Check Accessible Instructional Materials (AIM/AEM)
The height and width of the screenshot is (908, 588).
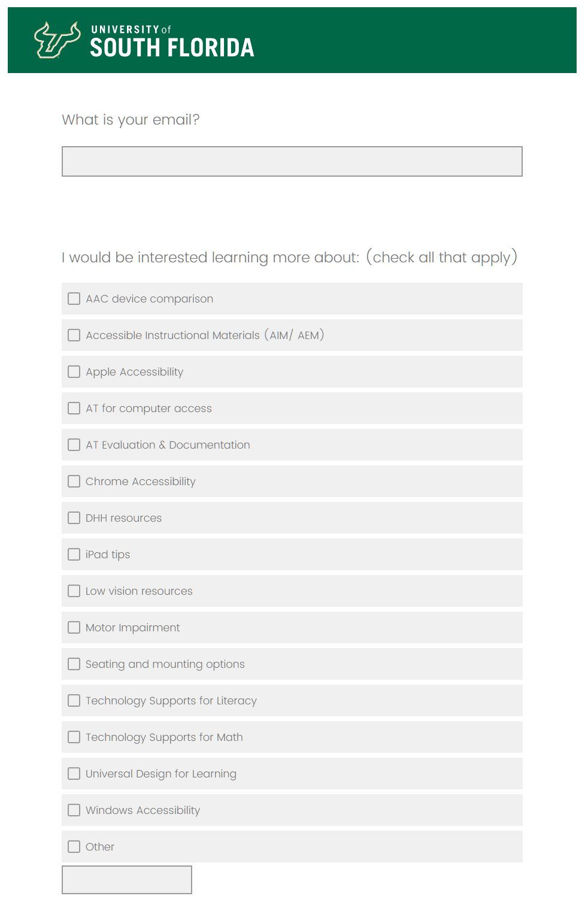click(74, 335)
